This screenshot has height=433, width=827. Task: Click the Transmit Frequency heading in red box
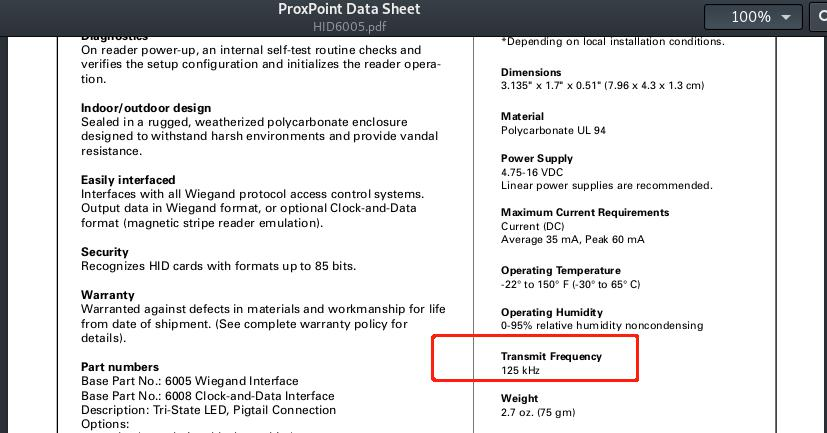coord(551,357)
